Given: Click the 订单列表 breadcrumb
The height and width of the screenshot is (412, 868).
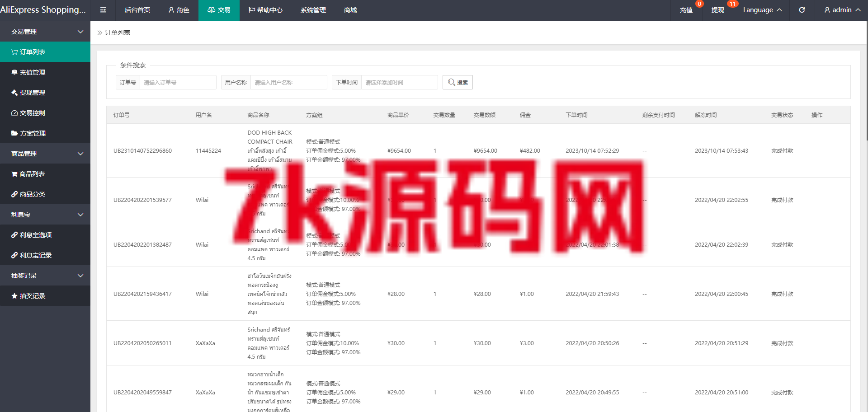Looking at the screenshot, I should pos(118,33).
